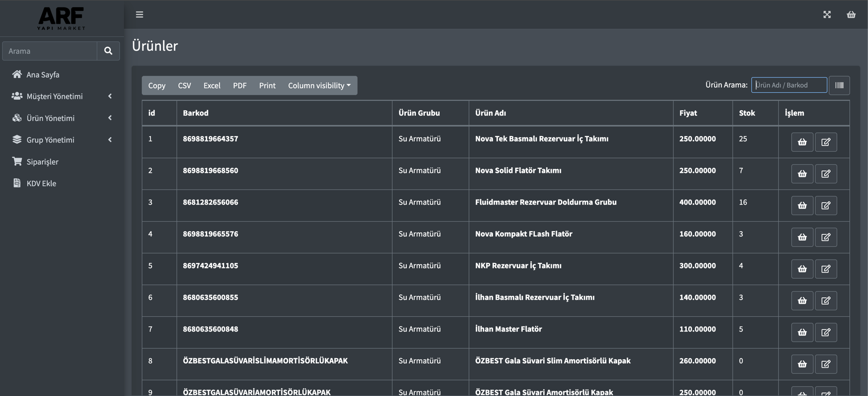Viewport: 868px width, 396px height.
Task: Click the Copy export button
Action: [x=157, y=86]
